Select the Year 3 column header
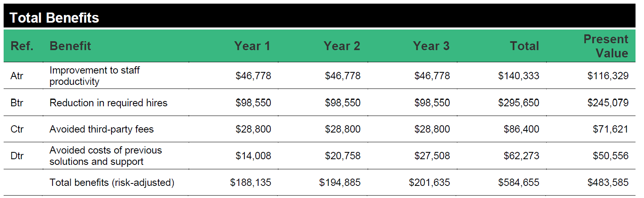644x198 pixels. coord(431,46)
